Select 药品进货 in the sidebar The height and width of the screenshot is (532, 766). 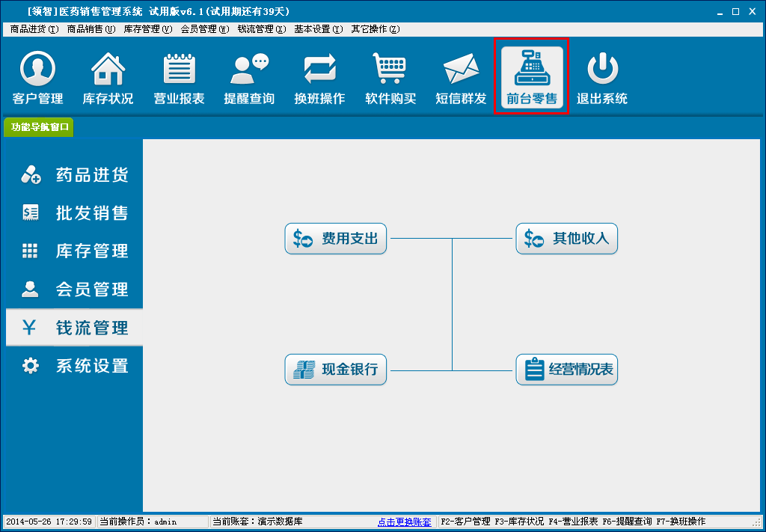coord(75,175)
